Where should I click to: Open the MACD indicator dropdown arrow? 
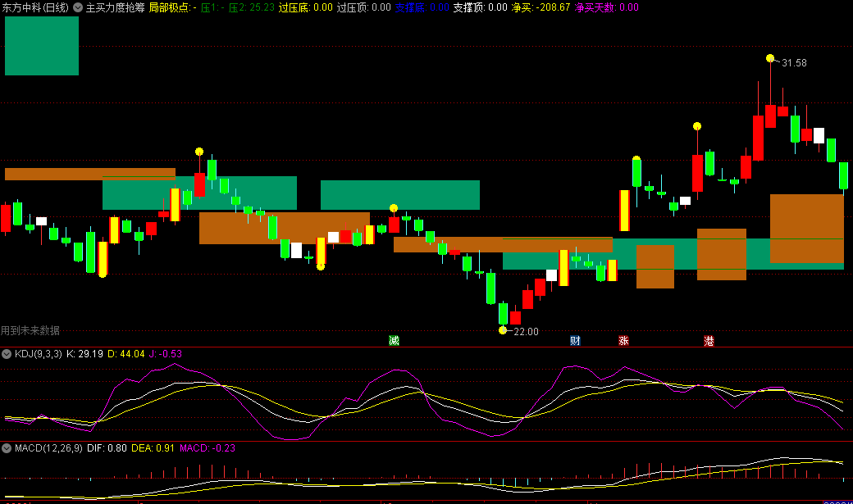pos(7,448)
